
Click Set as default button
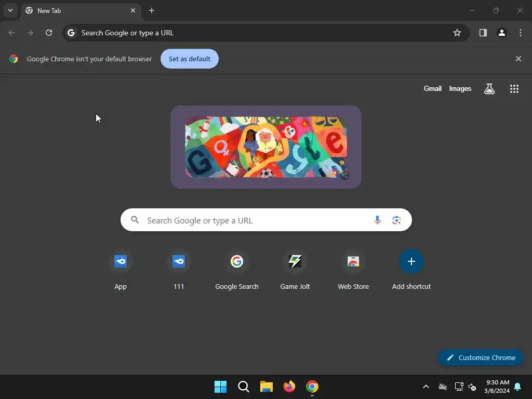(190, 59)
